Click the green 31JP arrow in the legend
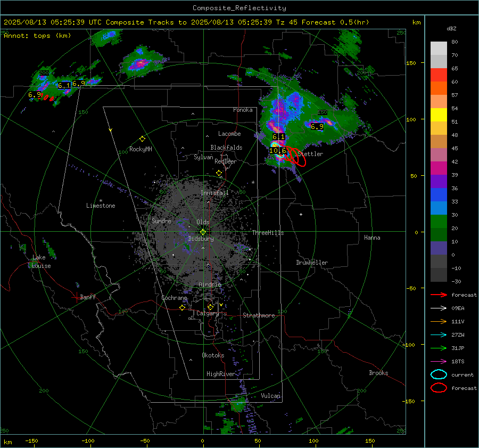The image size is (479, 448). click(439, 348)
